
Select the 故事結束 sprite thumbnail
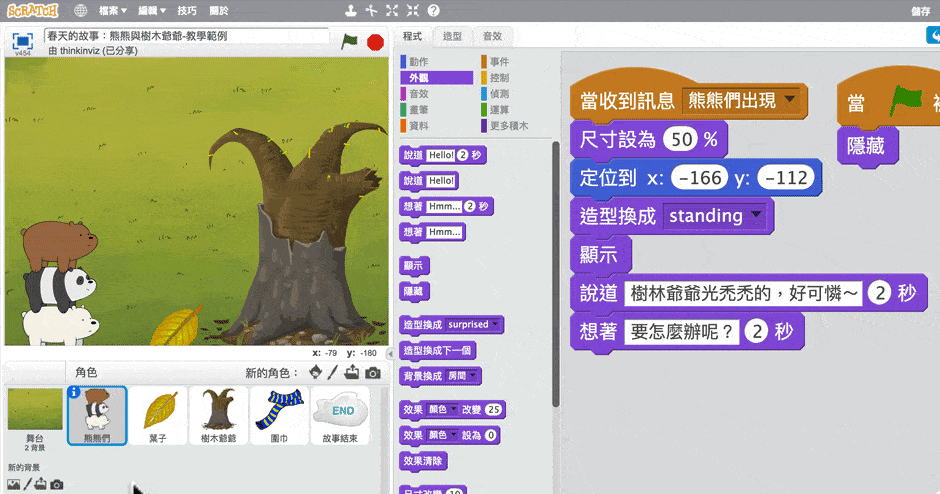(340, 415)
